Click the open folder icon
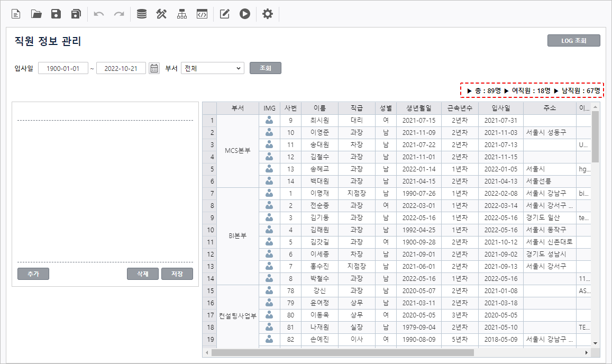The height and width of the screenshot is (364, 612). (x=36, y=14)
